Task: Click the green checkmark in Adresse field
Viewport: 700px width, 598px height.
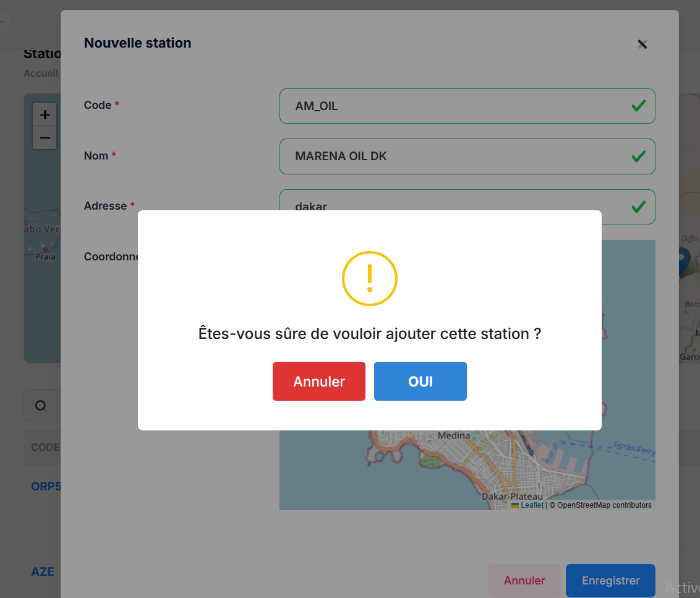Action: tap(638, 207)
